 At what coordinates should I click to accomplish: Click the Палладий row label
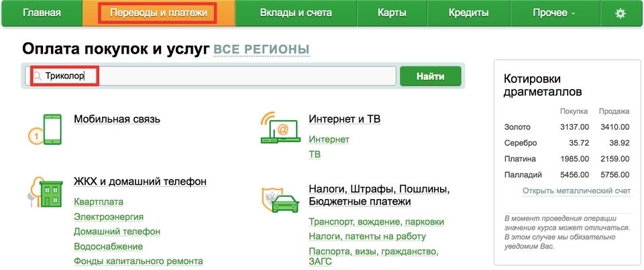[x=523, y=175]
